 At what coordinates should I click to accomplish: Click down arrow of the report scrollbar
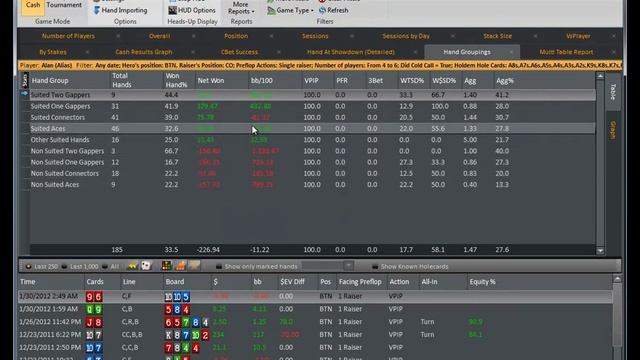[600, 251]
